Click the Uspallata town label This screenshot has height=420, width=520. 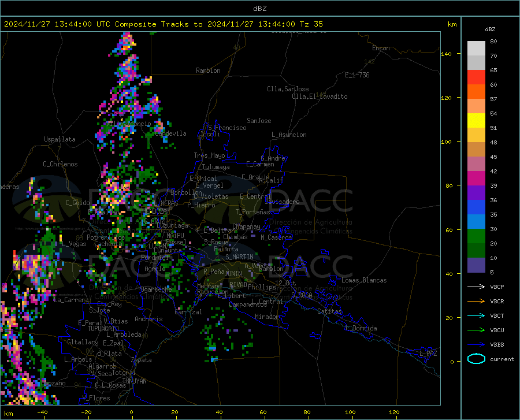point(60,139)
